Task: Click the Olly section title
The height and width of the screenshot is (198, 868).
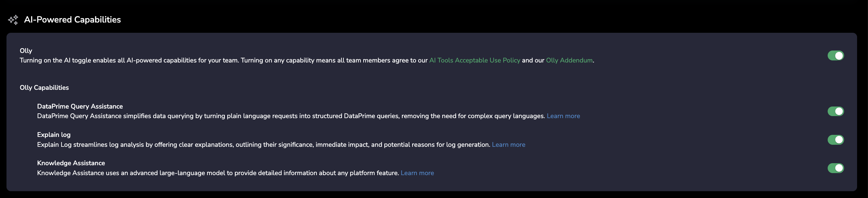Action: point(26,51)
